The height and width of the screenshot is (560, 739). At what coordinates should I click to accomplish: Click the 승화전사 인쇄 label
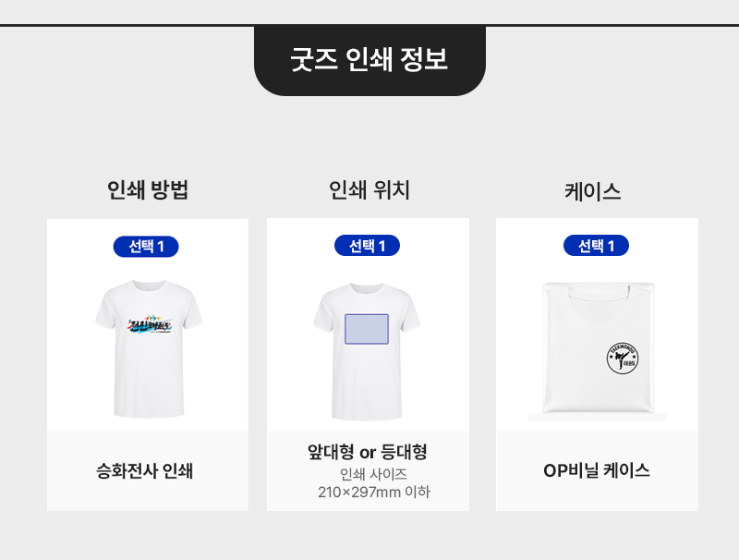click(148, 471)
